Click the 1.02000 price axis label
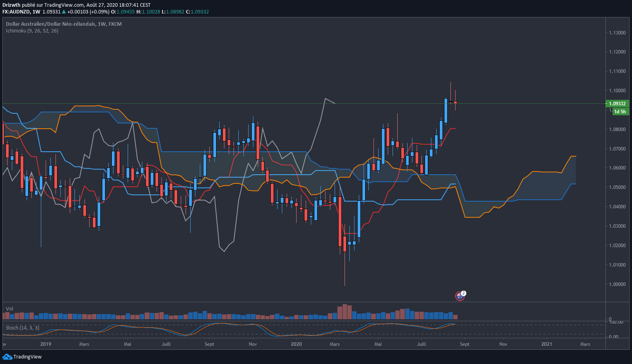 [x=617, y=246]
